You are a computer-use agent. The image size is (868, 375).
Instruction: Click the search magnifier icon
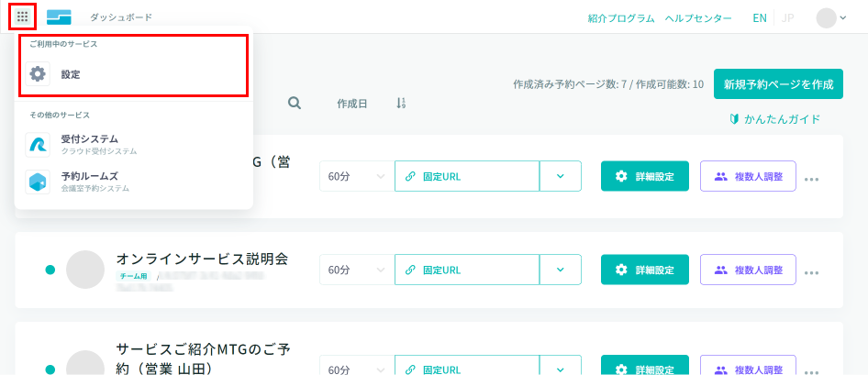point(295,104)
